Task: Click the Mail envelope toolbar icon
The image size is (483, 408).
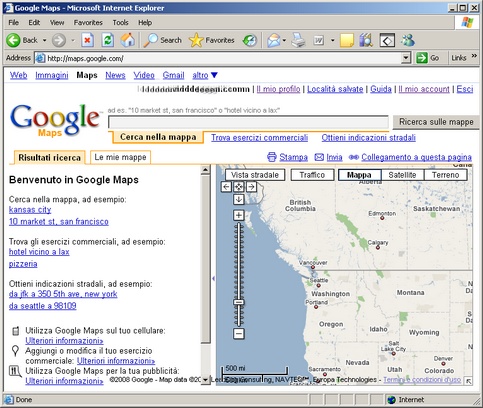Action: point(274,40)
